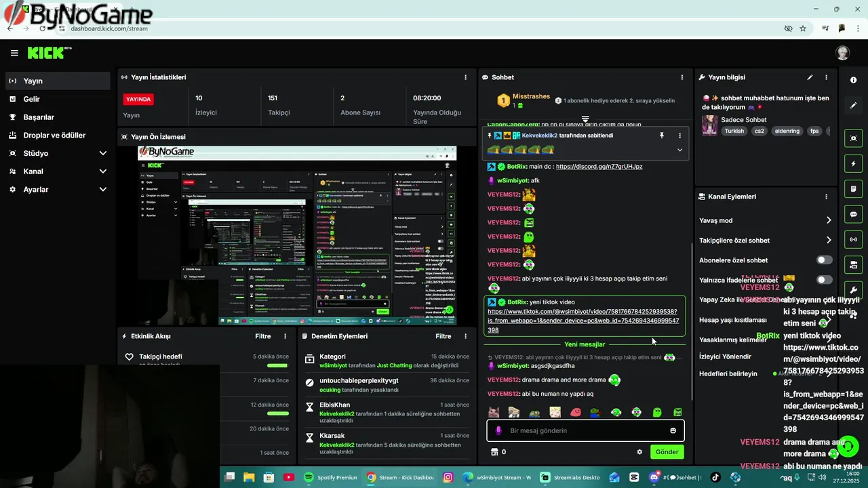Open the discord.gg invite link in chat

pyautogui.click(x=599, y=166)
